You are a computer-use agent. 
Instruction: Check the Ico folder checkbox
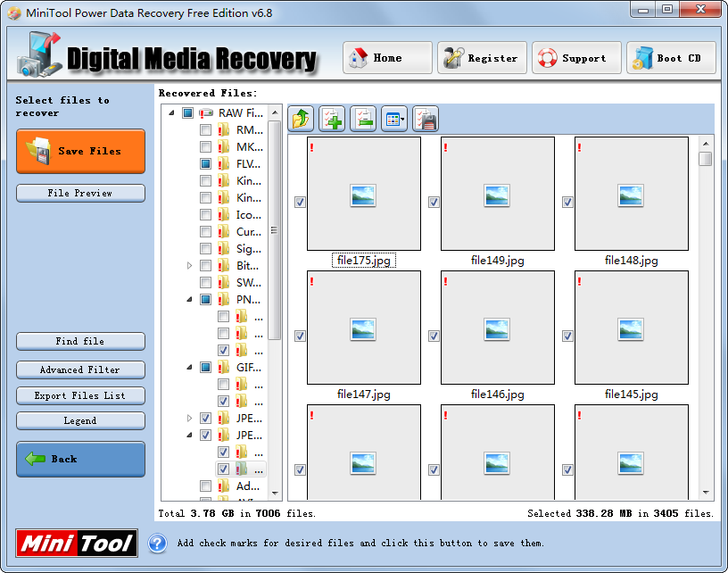[206, 214]
